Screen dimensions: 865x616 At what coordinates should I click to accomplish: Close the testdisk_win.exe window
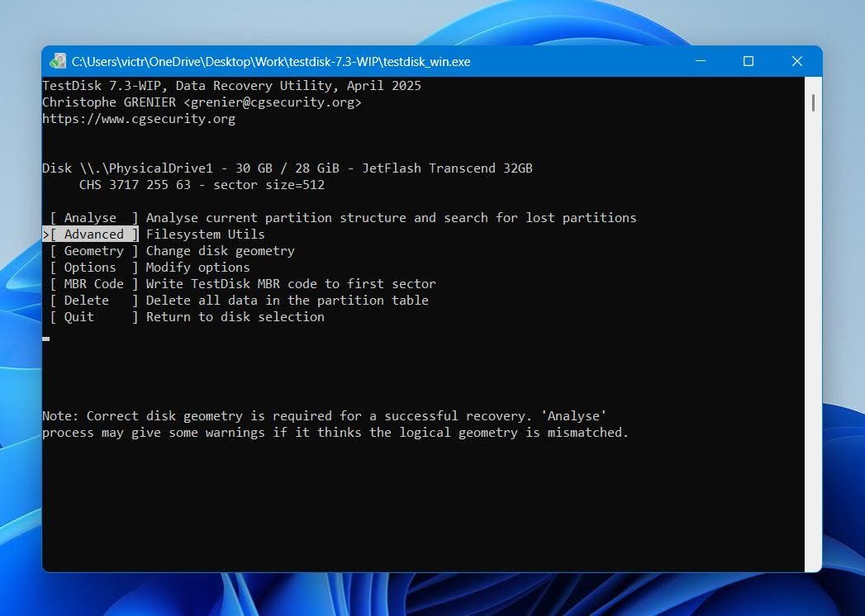point(796,61)
